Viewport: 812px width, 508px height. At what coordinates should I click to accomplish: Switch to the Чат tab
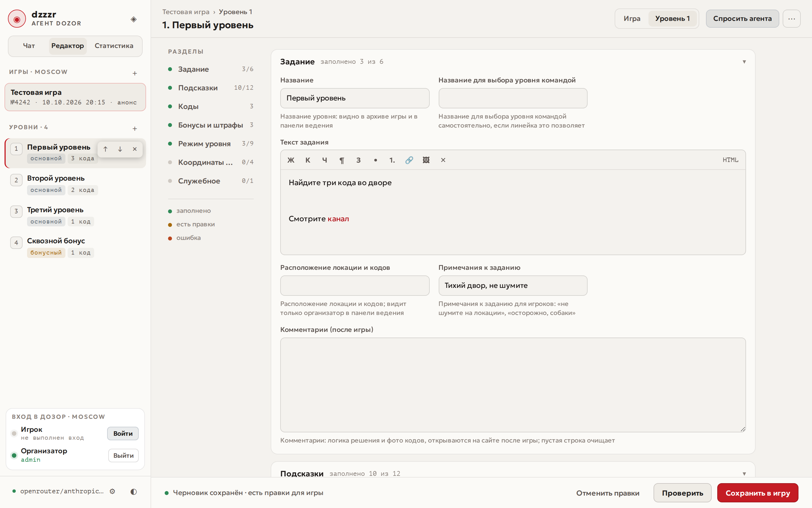point(29,46)
